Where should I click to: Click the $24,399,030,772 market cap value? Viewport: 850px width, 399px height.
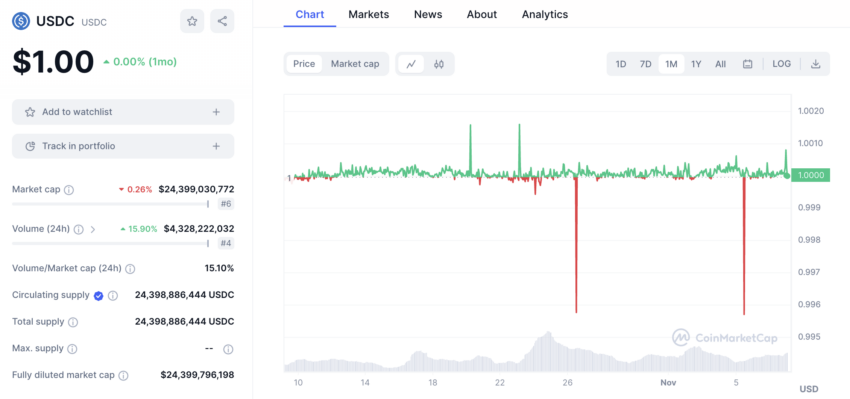(x=196, y=189)
